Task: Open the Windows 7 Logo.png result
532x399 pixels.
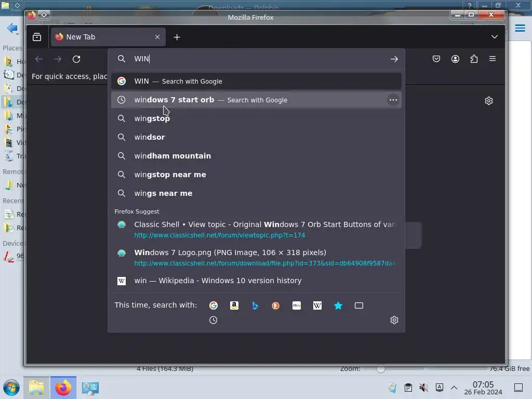Action: [x=256, y=258]
